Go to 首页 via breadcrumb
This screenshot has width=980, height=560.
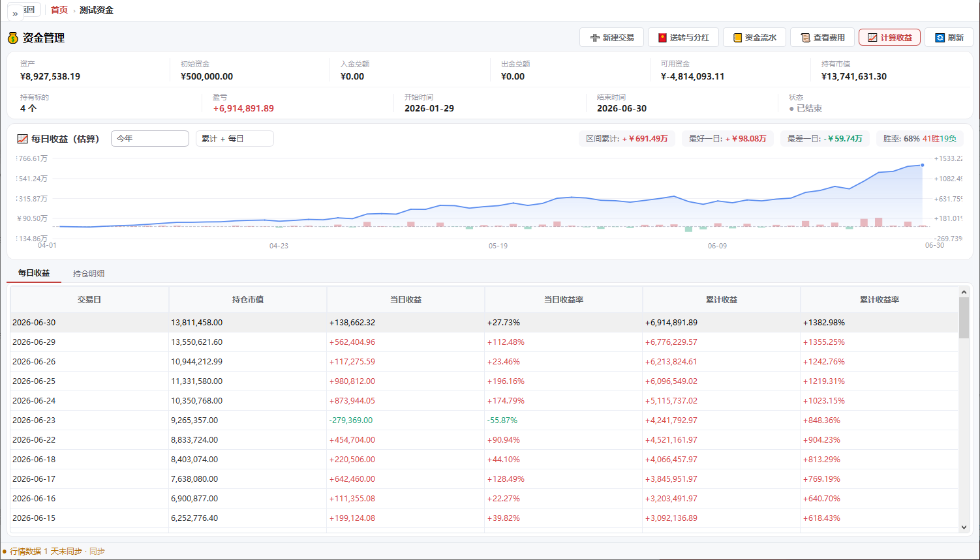tap(59, 10)
